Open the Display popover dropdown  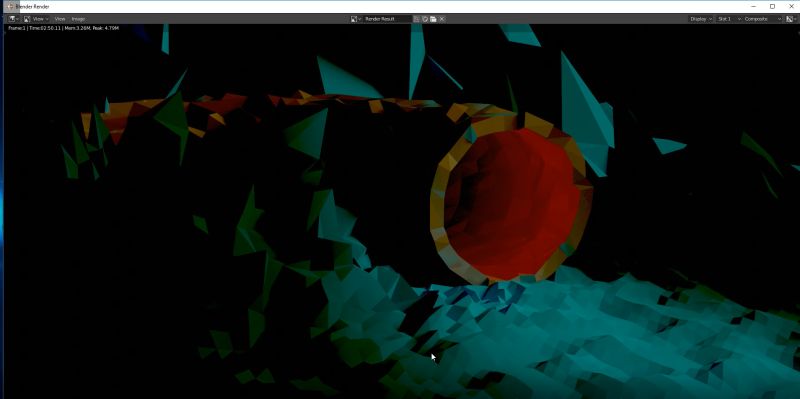click(x=700, y=19)
